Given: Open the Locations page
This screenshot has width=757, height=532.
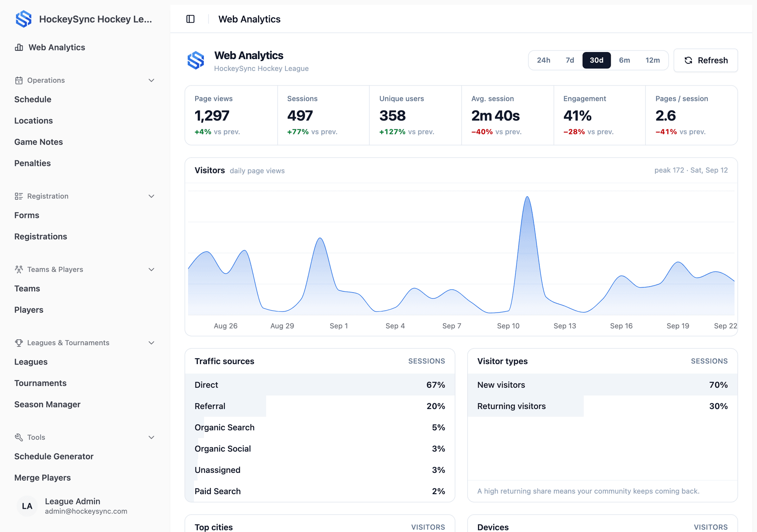Looking at the screenshot, I should click(x=34, y=121).
